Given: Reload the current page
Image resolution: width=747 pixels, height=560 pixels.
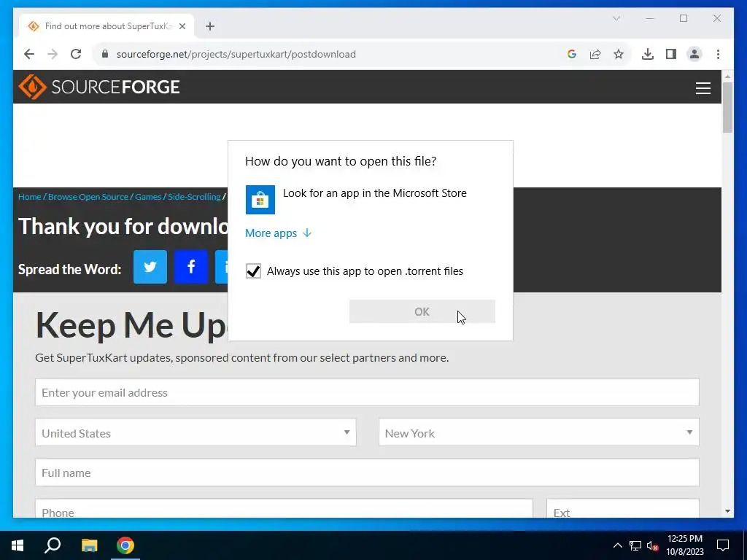Looking at the screenshot, I should [76, 54].
